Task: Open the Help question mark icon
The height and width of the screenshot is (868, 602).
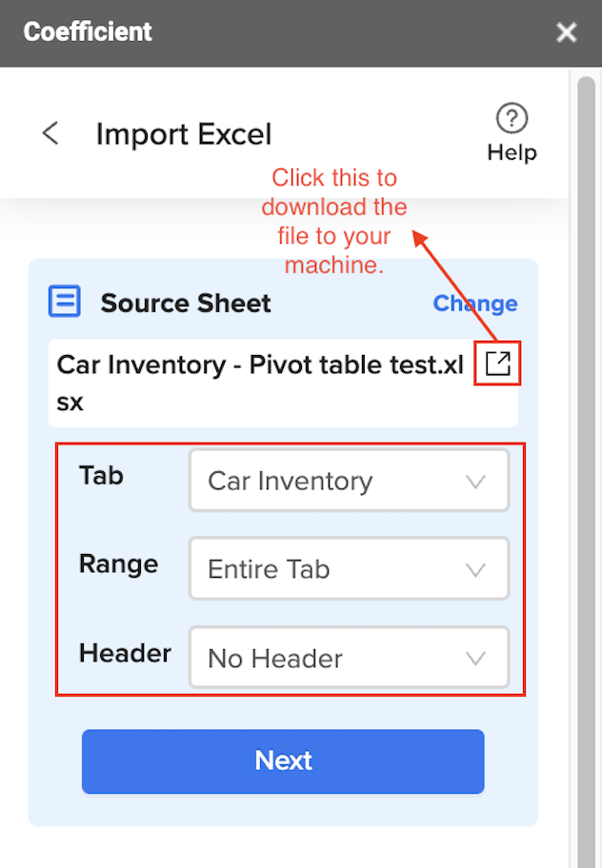Action: tap(512, 118)
